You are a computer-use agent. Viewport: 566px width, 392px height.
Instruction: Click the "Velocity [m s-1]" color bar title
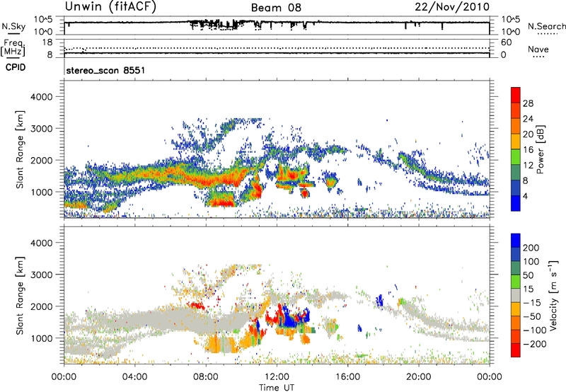click(553, 295)
